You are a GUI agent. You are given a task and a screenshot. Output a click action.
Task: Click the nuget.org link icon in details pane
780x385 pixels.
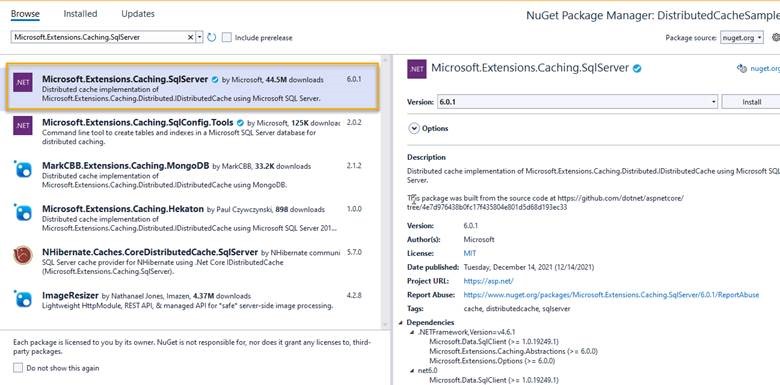coord(741,69)
